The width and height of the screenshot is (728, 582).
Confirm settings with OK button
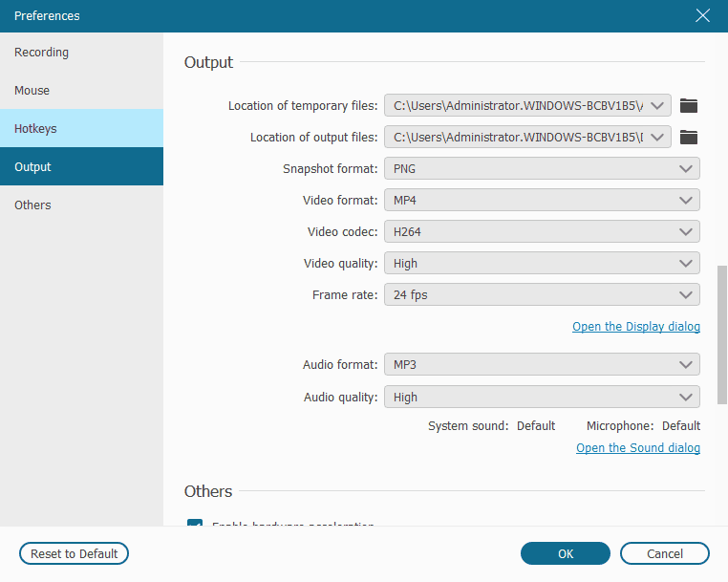tap(565, 553)
